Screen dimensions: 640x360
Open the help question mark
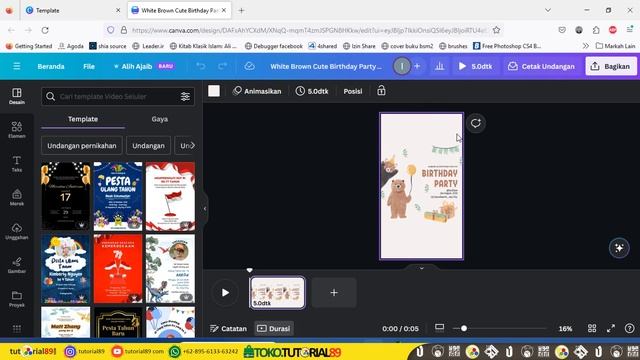(629, 329)
